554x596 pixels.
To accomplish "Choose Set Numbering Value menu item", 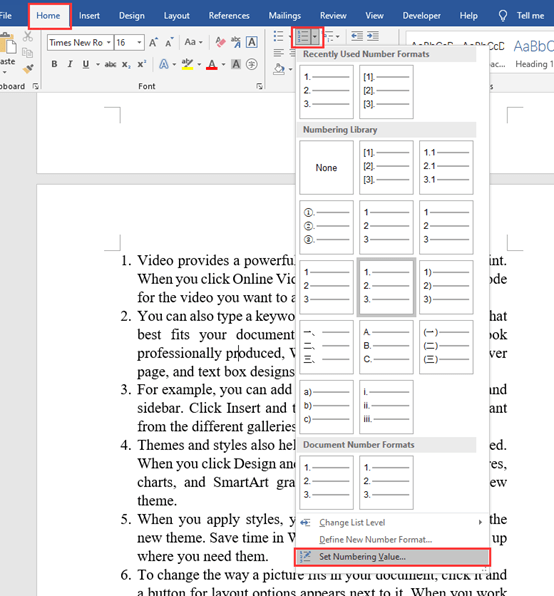I will coord(393,557).
